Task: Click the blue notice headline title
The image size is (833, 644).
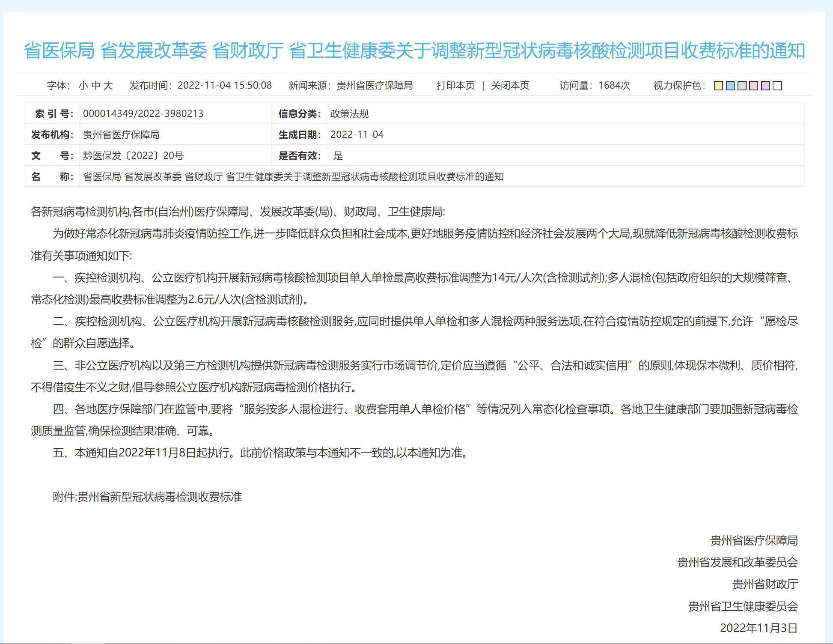Action: click(414, 51)
